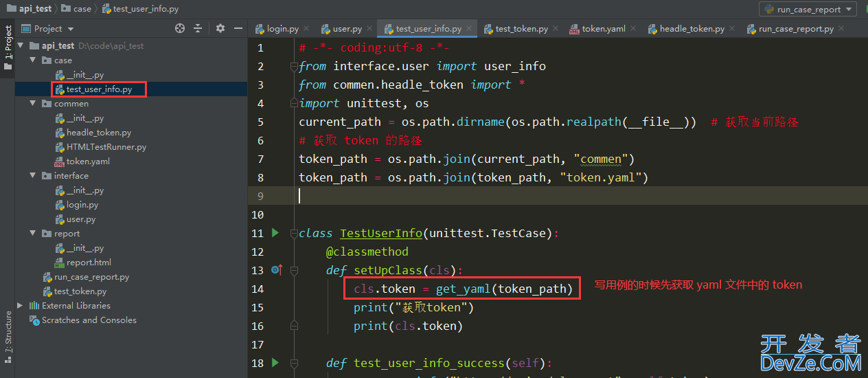
Task: Fold the TestUserInfo class at line 11
Action: (294, 233)
